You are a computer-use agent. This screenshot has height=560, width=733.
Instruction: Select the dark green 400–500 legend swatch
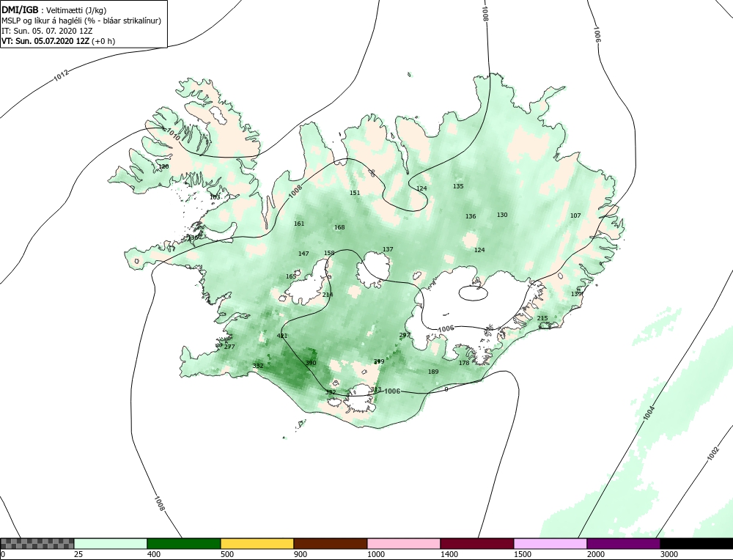(184, 543)
